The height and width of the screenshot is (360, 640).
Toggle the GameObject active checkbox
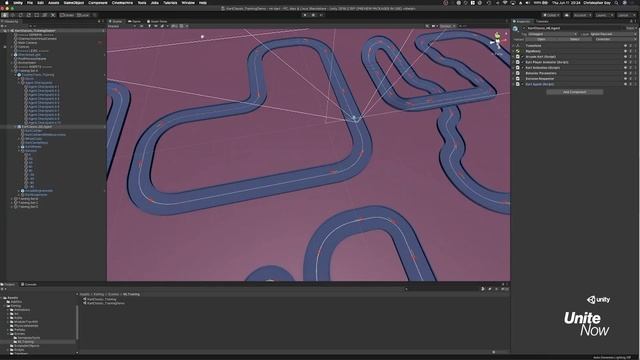(x=524, y=28)
